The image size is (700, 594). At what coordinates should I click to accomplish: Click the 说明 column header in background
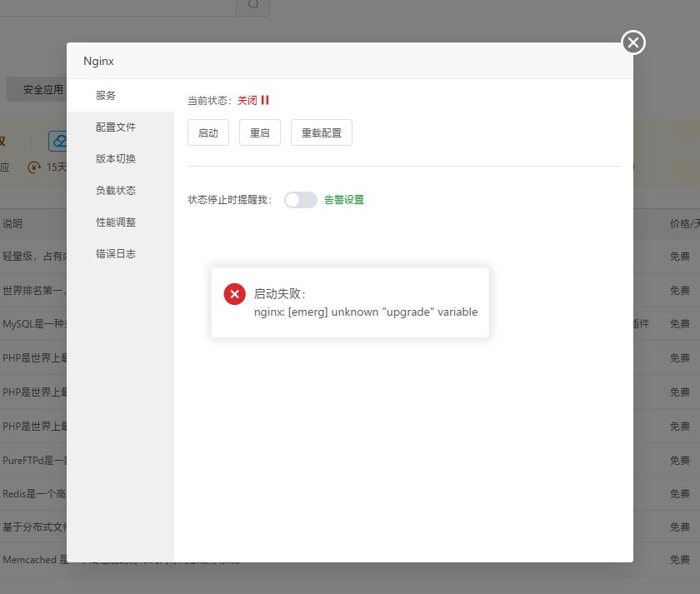(12, 223)
